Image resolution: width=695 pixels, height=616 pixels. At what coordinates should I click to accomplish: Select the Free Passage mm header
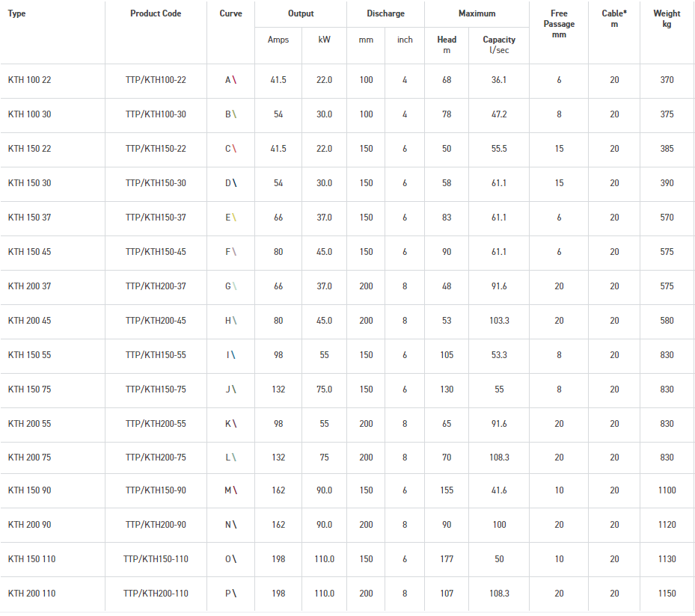[x=558, y=24]
